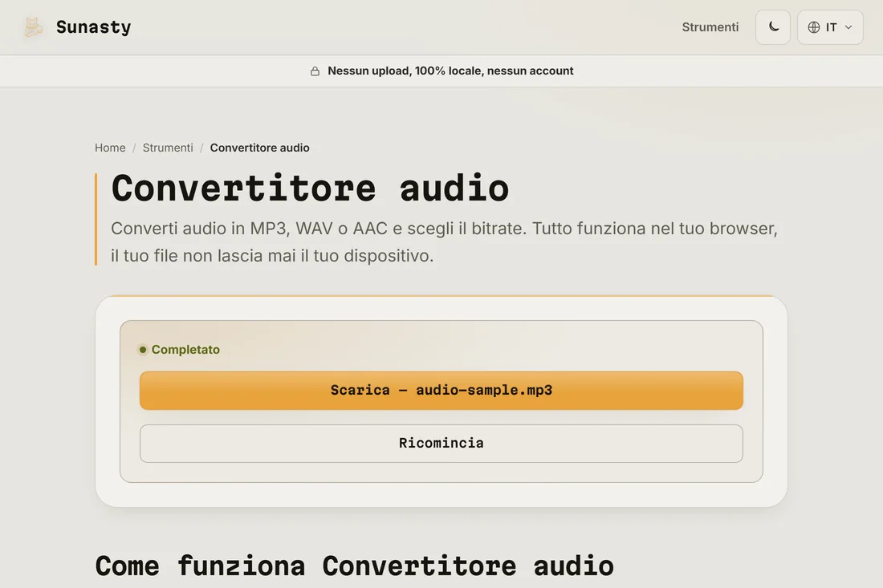
Task: Click the lock icon in the privacy banner
Action: coord(315,71)
